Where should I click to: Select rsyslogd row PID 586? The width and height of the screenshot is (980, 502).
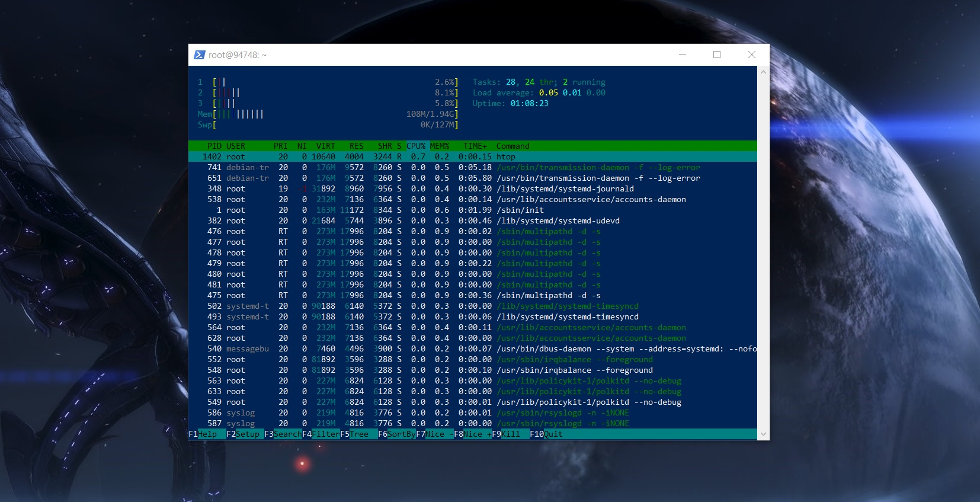tap(473, 413)
